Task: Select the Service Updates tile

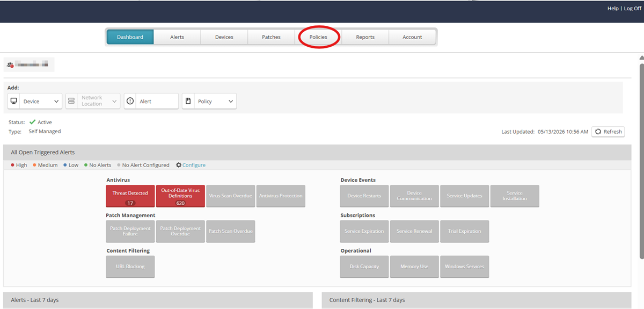Action: click(x=465, y=196)
